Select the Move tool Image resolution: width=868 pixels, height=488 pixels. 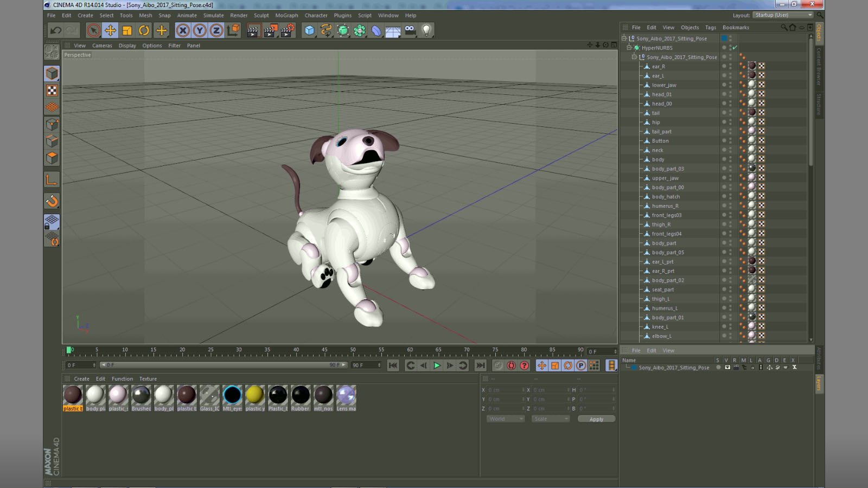[x=110, y=30]
